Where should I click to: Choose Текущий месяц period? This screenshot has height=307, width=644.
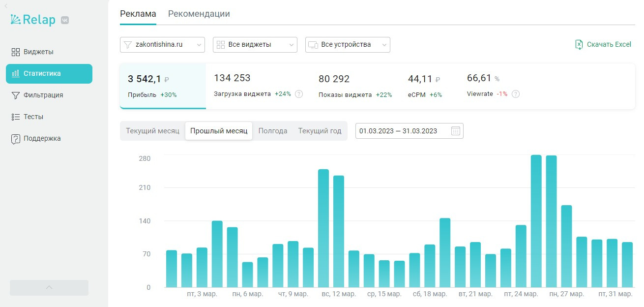152,131
